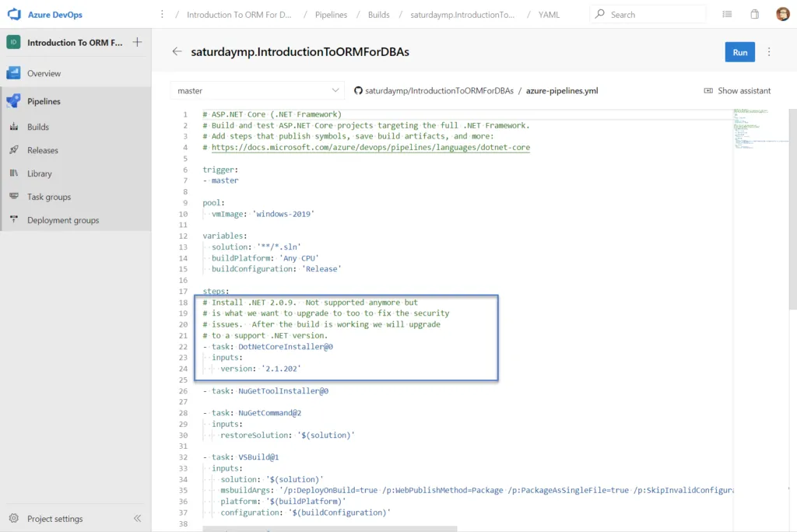Viewport: 797px width, 532px height.
Task: Go back using the left arrow
Action: (x=177, y=51)
